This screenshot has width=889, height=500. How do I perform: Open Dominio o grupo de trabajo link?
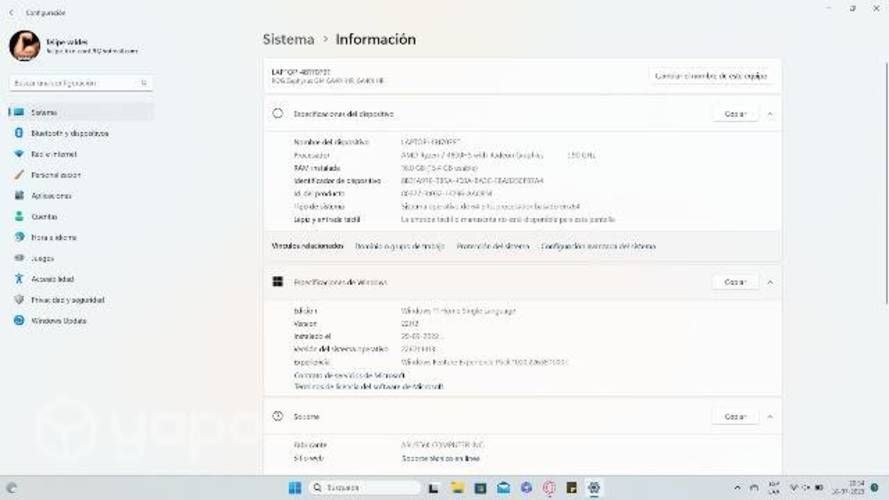[400, 246]
